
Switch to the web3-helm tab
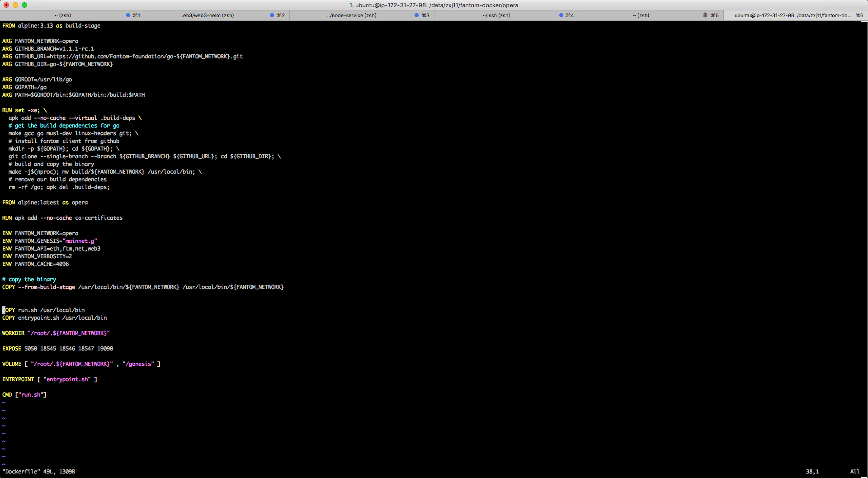[x=208, y=15]
